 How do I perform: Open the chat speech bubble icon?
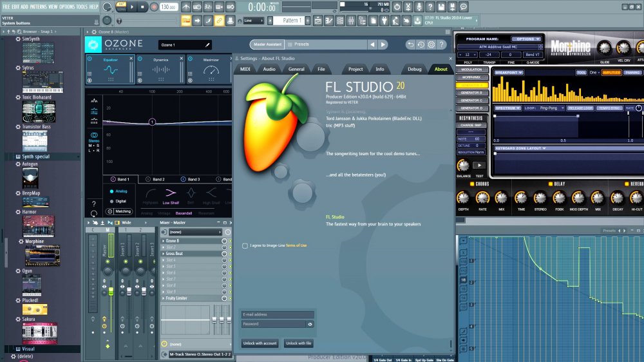(x=463, y=7)
